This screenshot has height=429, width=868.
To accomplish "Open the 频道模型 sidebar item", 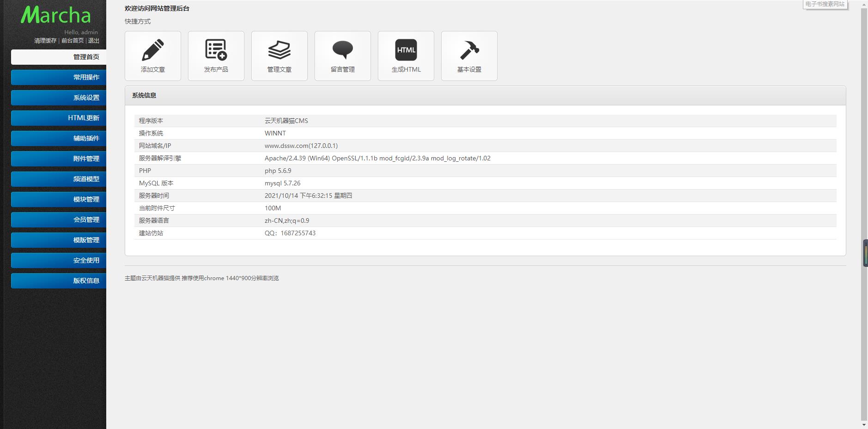I will [x=59, y=179].
